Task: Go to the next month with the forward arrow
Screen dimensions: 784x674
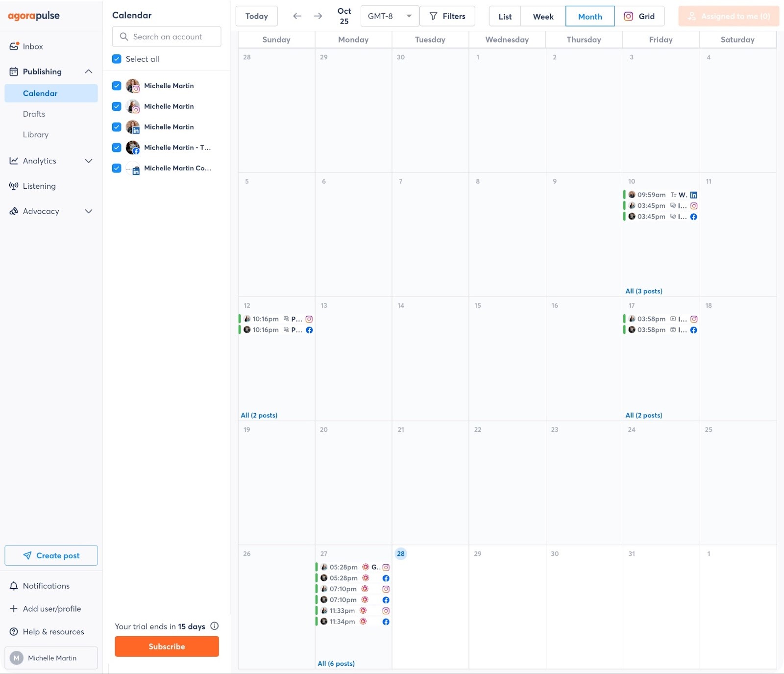Action: click(x=318, y=16)
